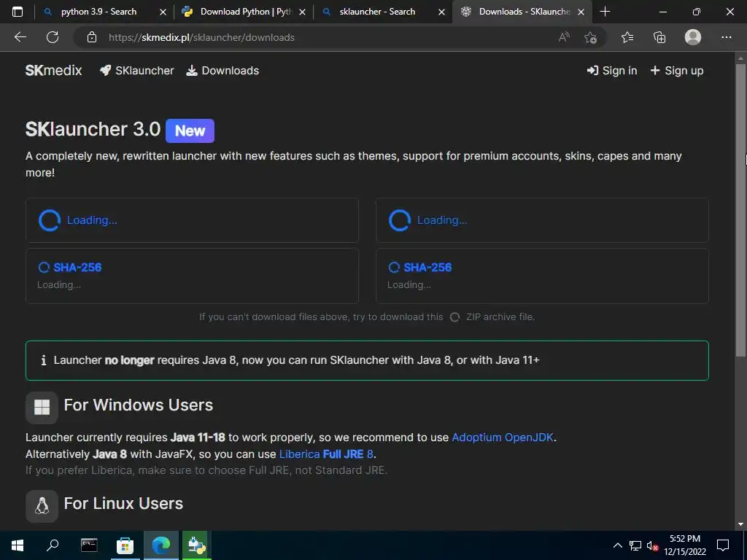Close the sklauncher Search tab
The width and height of the screenshot is (747, 560).
[441, 12]
